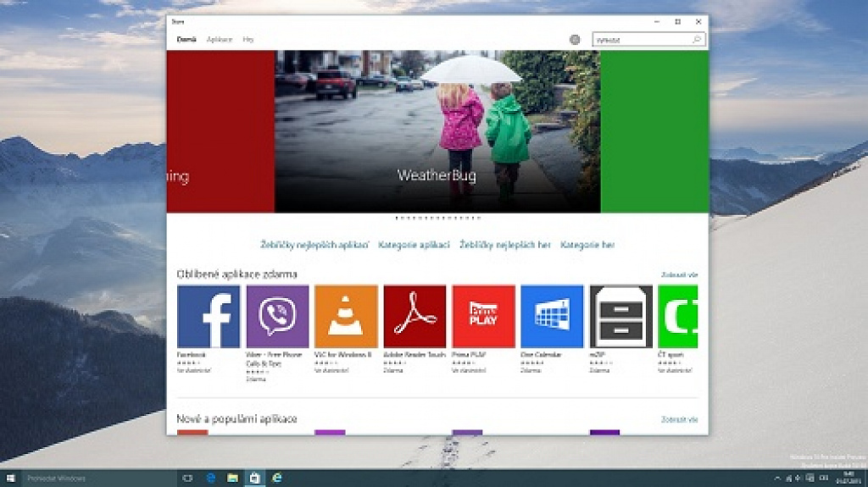The image size is (868, 487).
Task: Open the VLC for Windows 8 tile
Action: (346, 317)
